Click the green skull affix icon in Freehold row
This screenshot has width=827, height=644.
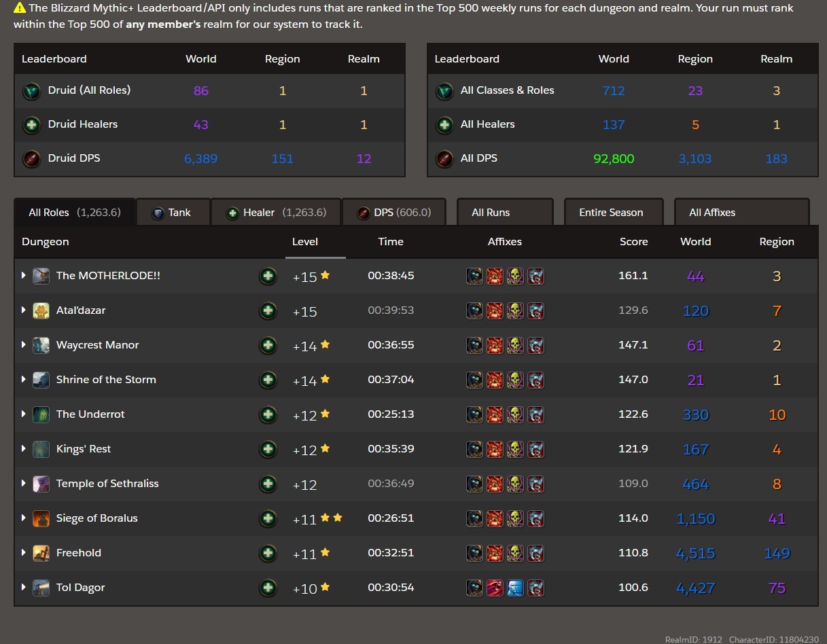point(516,553)
